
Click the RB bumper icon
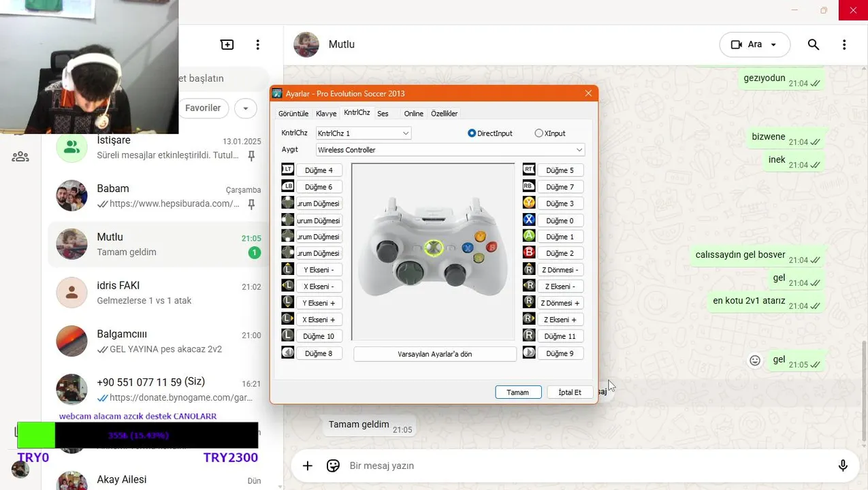tap(529, 186)
